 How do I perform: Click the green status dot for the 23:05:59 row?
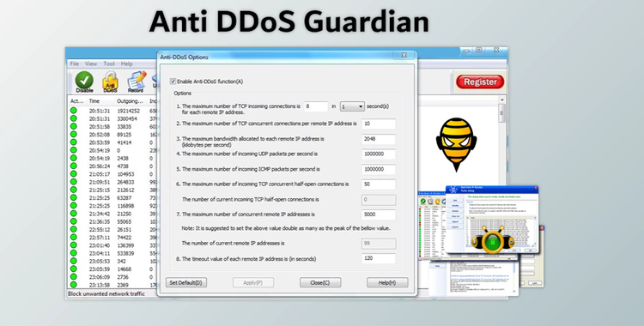[x=74, y=269]
